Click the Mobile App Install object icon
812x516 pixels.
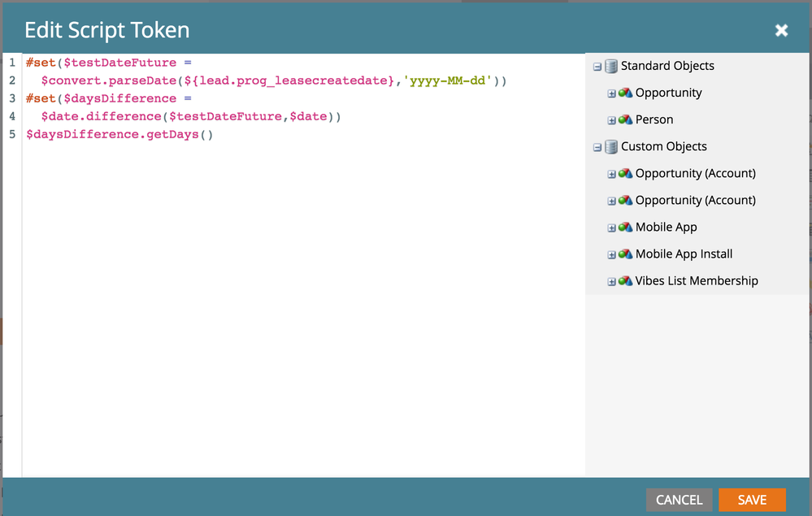[625, 254]
